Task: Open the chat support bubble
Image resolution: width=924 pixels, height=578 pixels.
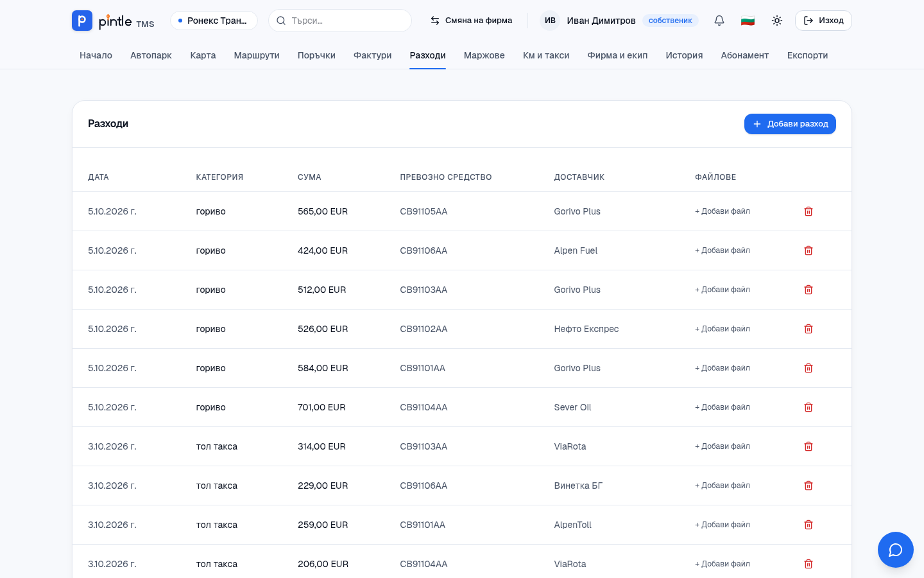Action: pyautogui.click(x=896, y=550)
